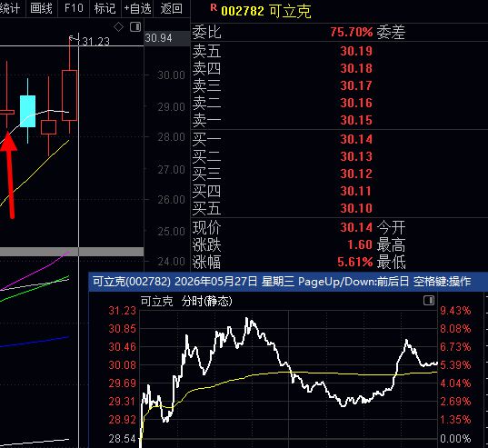Viewport: 488px width, 448px height.
Task: Click the 涨幅 value 5.61%
Action: 355,262
